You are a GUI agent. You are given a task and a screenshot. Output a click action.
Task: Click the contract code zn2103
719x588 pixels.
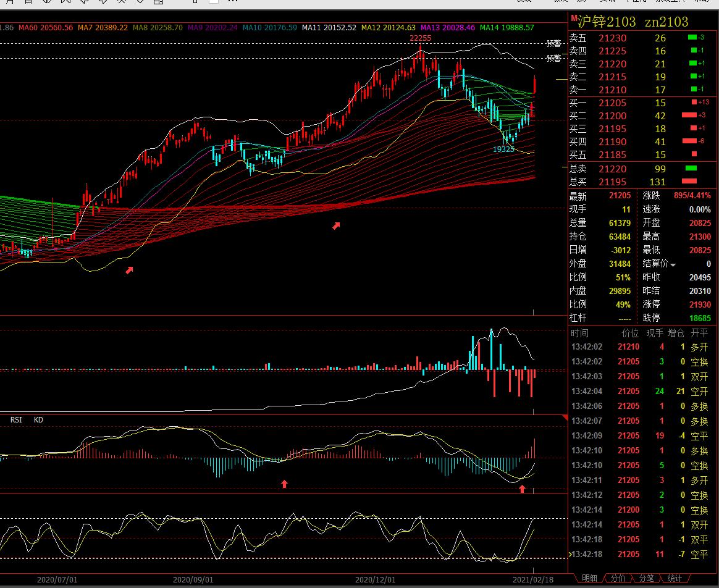point(666,22)
